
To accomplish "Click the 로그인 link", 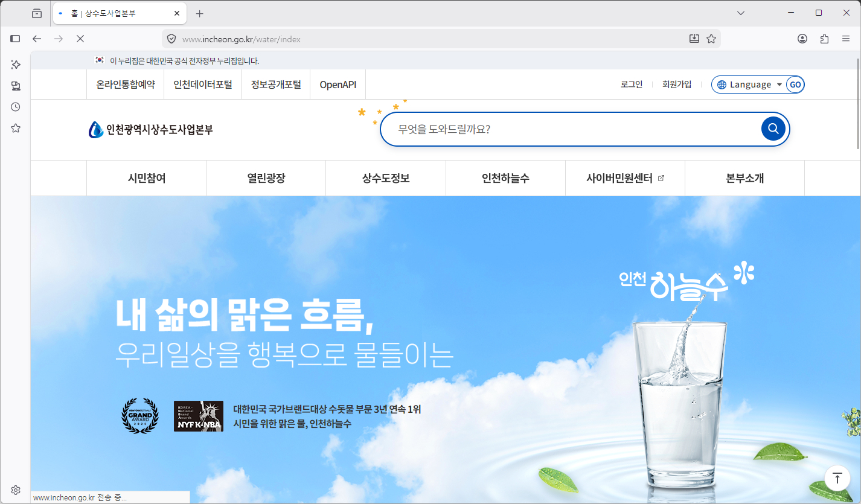I will 632,85.
